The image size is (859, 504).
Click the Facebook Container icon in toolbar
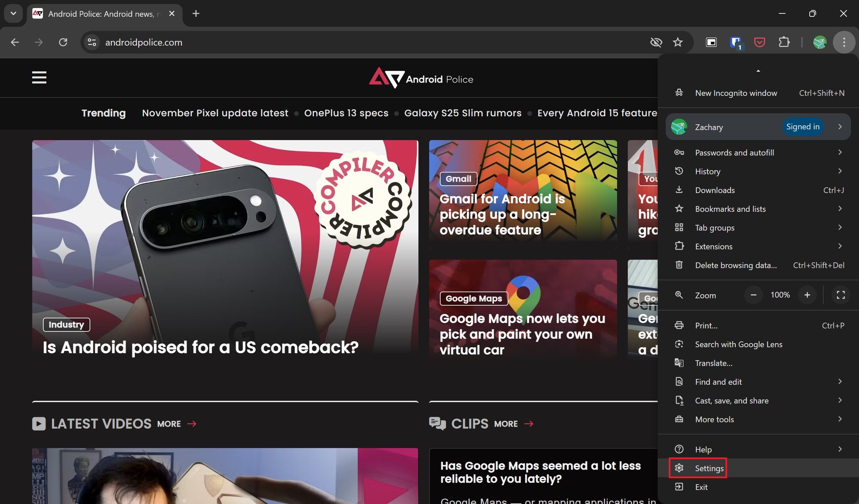tap(737, 42)
